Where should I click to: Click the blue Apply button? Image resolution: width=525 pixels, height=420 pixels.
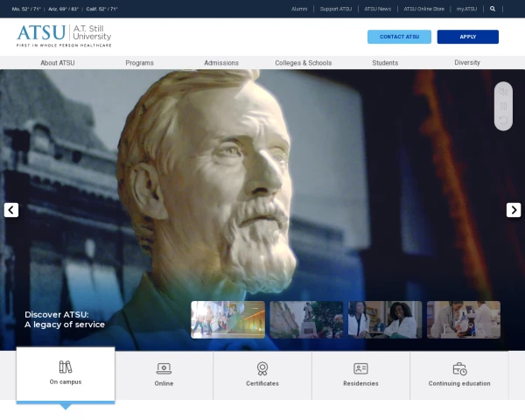coord(467,37)
